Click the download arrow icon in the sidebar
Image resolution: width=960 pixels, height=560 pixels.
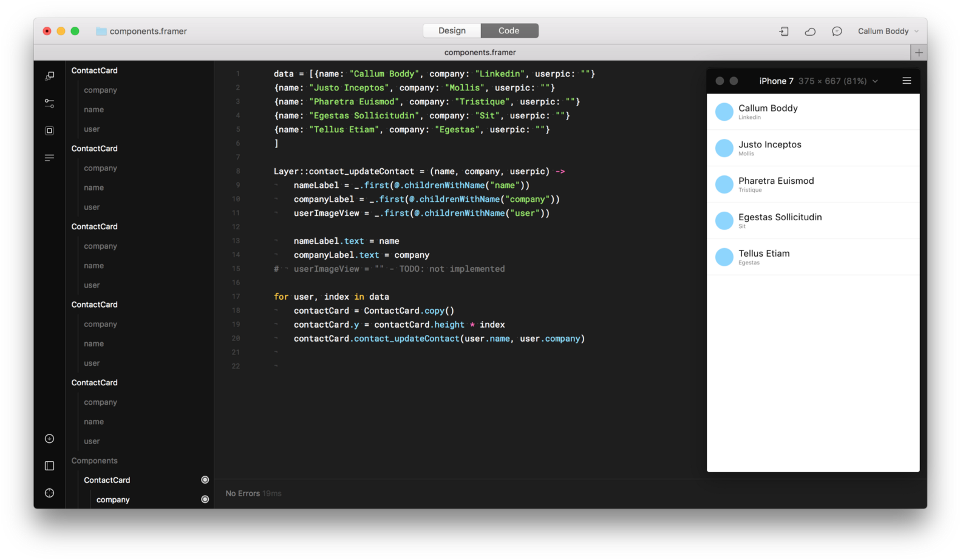click(50, 439)
